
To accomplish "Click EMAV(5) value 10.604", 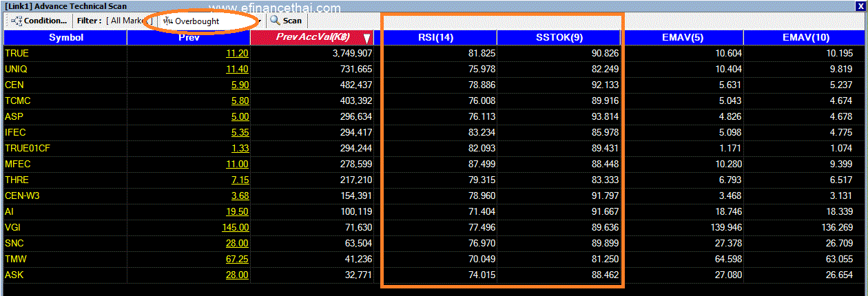I will click(x=728, y=53).
